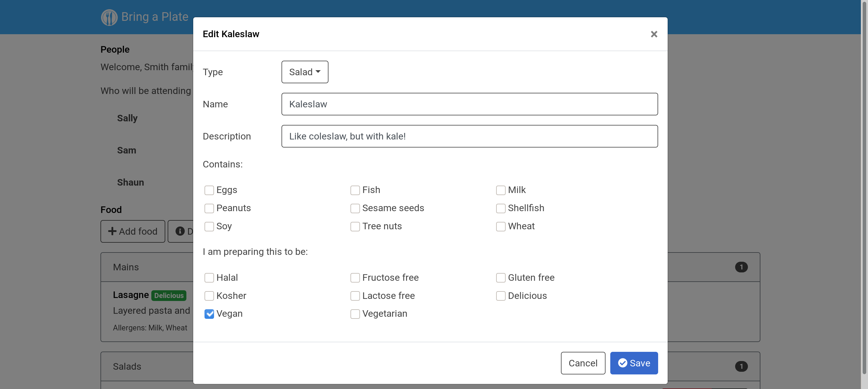Enable the Tree nuts checkbox
The height and width of the screenshot is (389, 868).
coord(355,227)
